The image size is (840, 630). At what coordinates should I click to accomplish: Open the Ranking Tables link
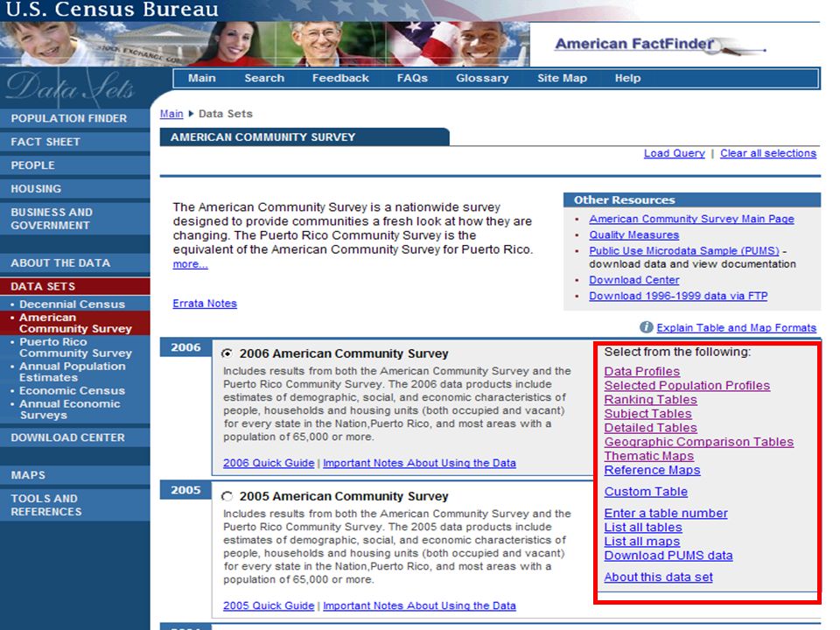650,400
